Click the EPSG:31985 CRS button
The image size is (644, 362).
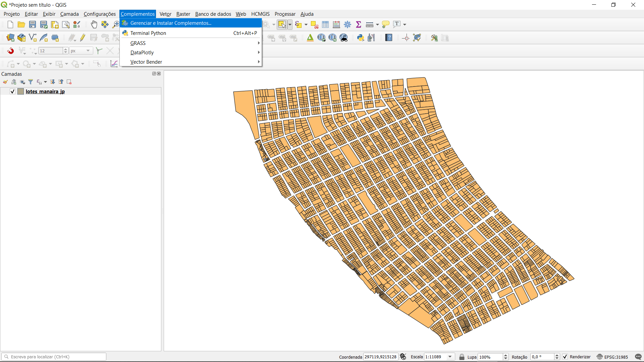pos(612,357)
